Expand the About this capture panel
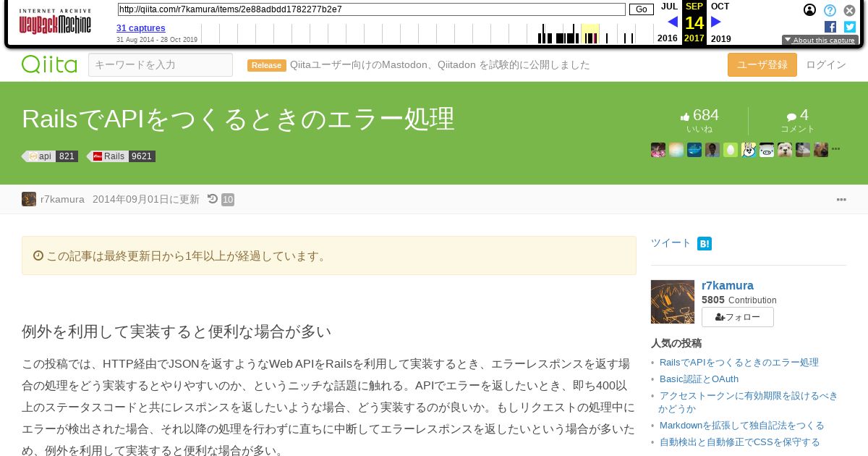Viewport: 868px width, 456px height. point(820,41)
